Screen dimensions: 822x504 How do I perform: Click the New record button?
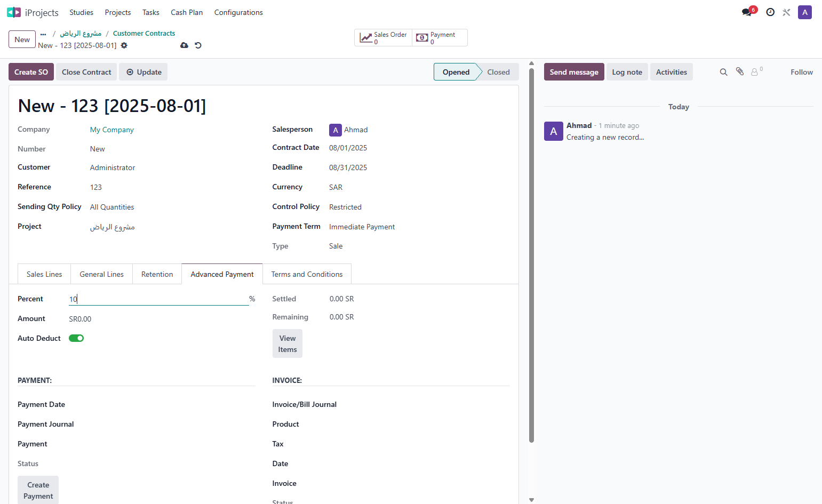pos(22,39)
